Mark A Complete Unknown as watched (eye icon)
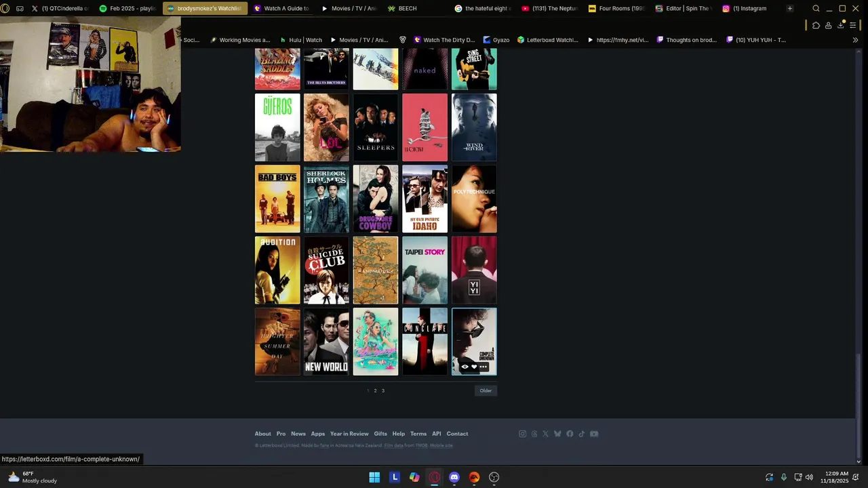The width and height of the screenshot is (868, 488). click(x=465, y=367)
